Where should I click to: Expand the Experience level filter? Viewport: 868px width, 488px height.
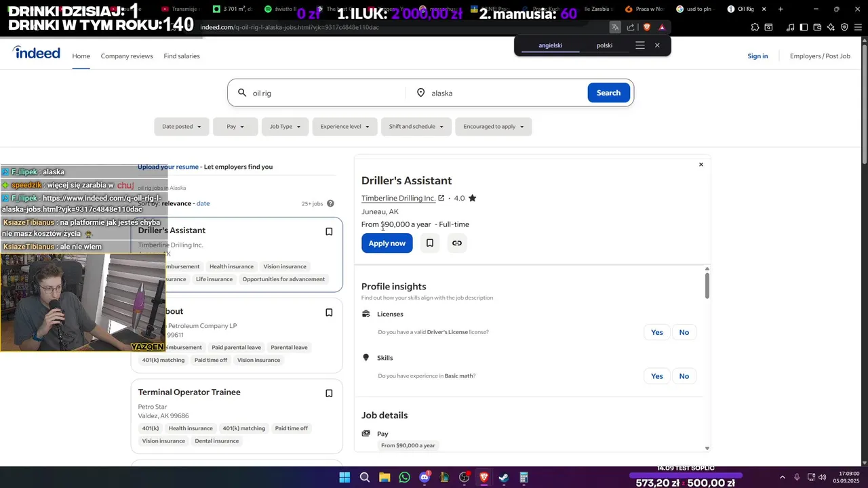(x=344, y=127)
